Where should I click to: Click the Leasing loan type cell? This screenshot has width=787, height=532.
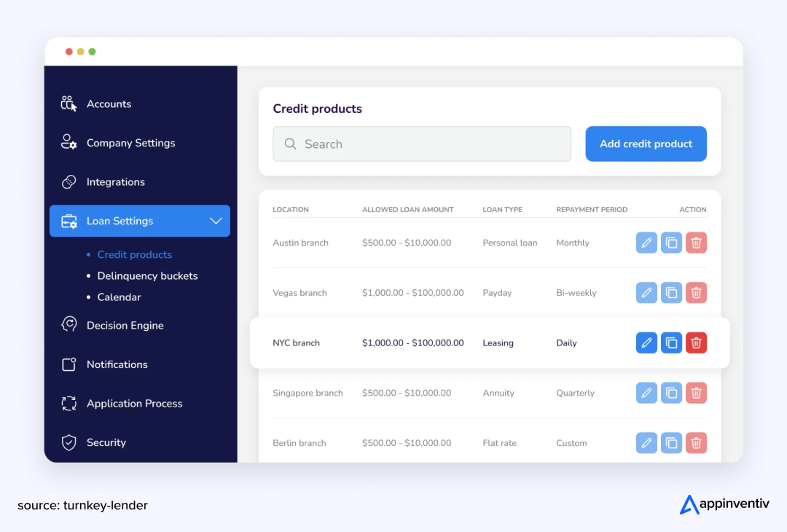click(498, 343)
